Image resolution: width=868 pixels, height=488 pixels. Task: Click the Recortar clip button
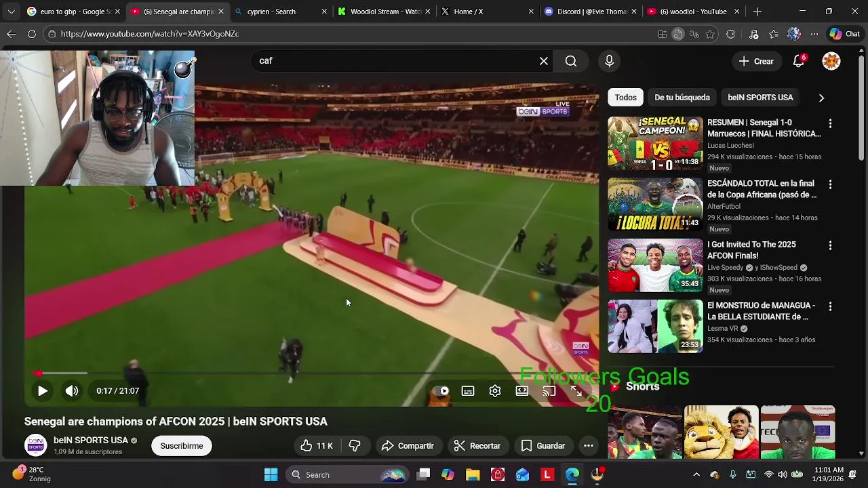coord(477,446)
